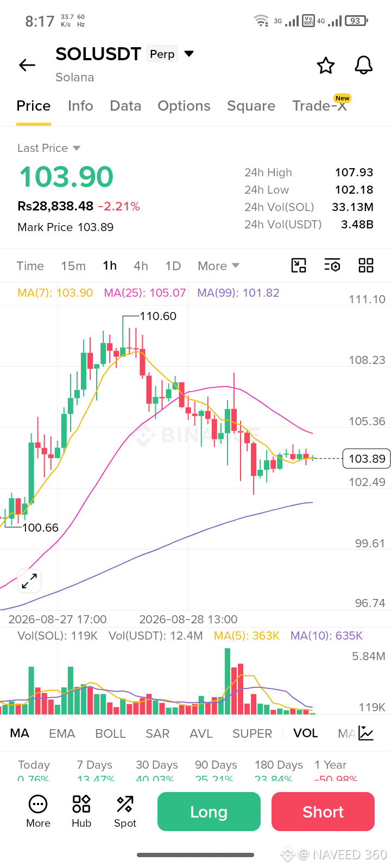
Task: Tap the MA(99): 101.82 legend
Action: [x=238, y=293]
